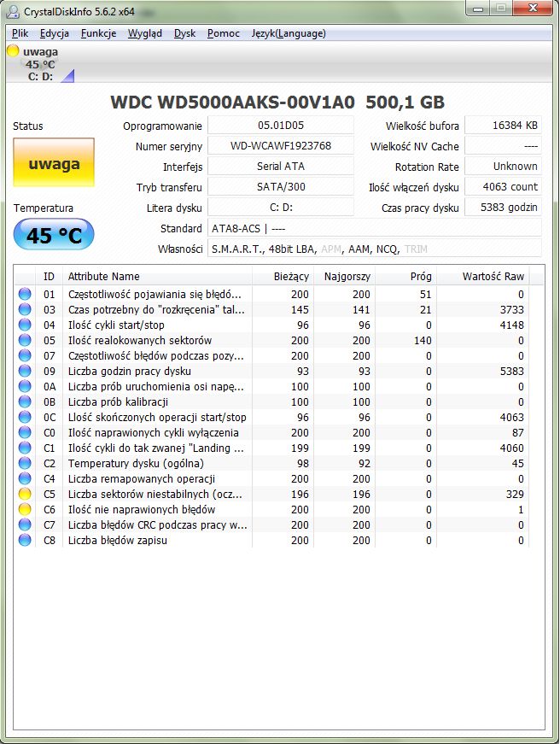Click blue status icon for attribute 0B
The width and height of the screenshot is (560, 744).
point(25,401)
